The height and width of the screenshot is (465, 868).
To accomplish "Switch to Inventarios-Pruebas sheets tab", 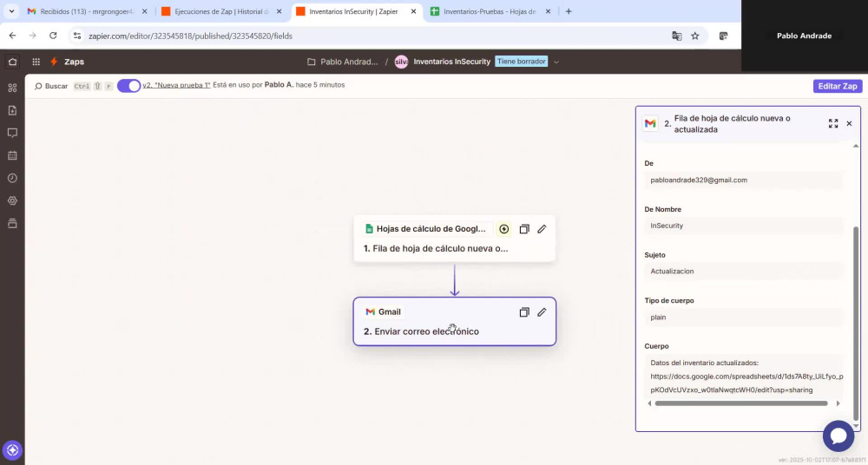I will coord(489,11).
